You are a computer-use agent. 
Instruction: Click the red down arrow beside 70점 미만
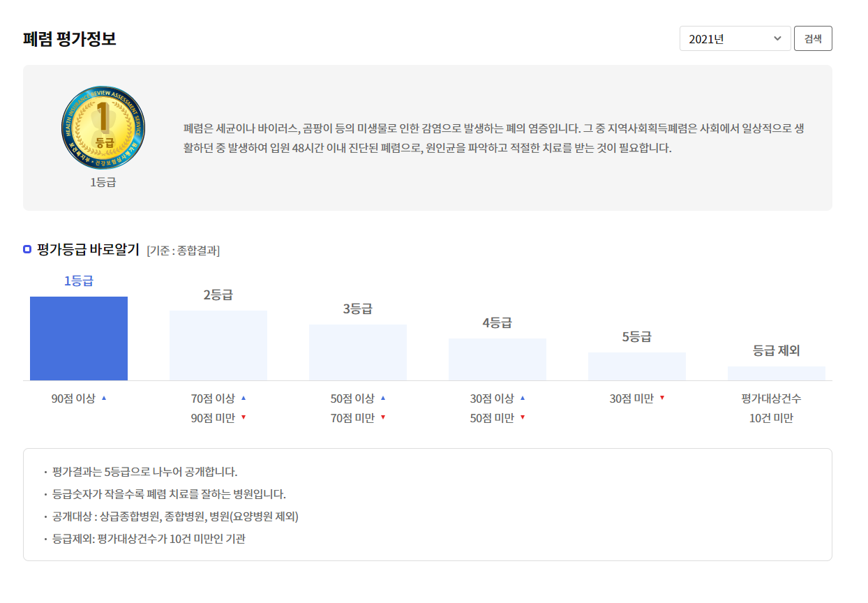pyautogui.click(x=383, y=417)
